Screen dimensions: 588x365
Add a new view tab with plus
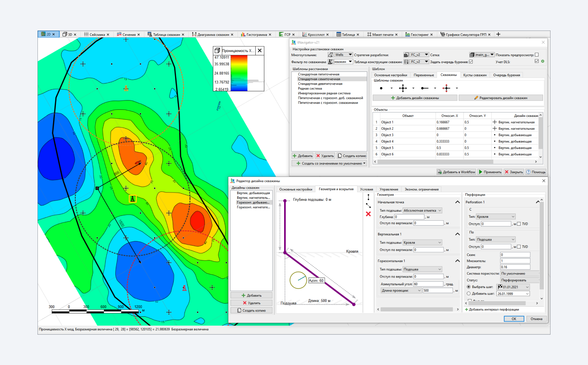(x=498, y=34)
